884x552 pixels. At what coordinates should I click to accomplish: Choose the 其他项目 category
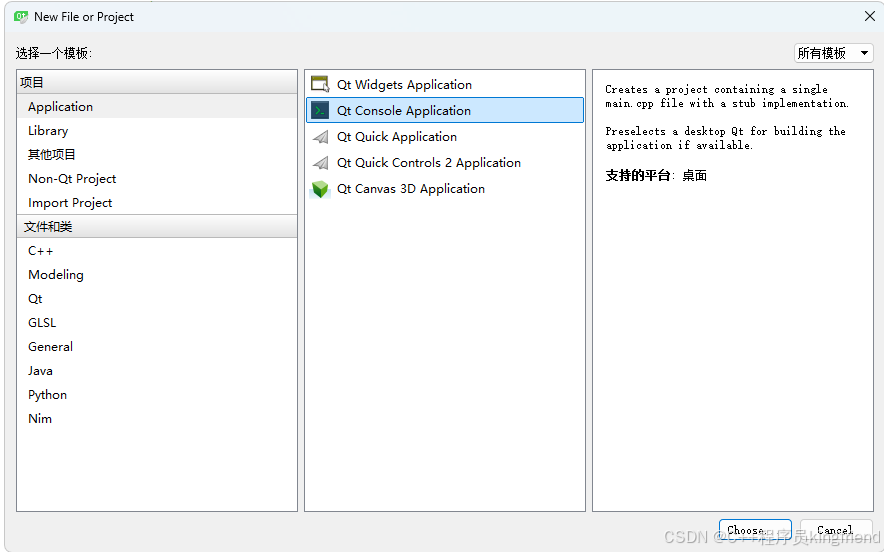coord(52,155)
